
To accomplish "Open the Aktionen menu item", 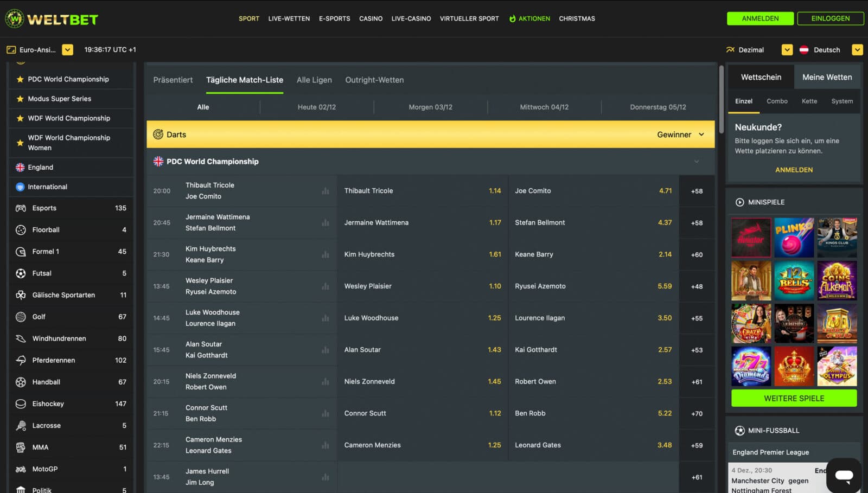I will pos(529,18).
